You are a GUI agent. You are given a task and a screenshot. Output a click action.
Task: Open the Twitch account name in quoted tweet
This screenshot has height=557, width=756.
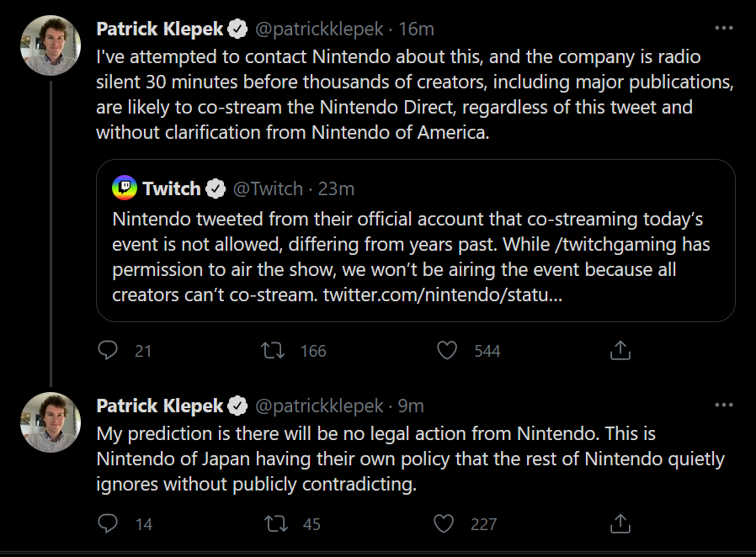[172, 188]
